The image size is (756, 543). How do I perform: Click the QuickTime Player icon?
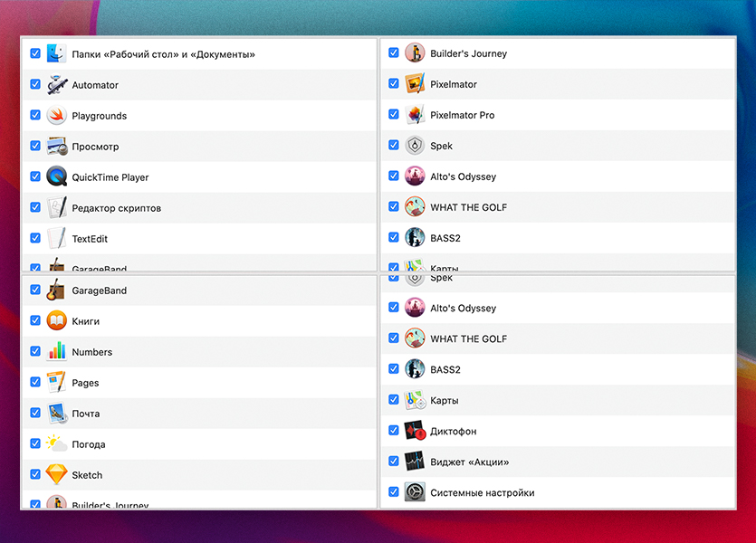57,177
